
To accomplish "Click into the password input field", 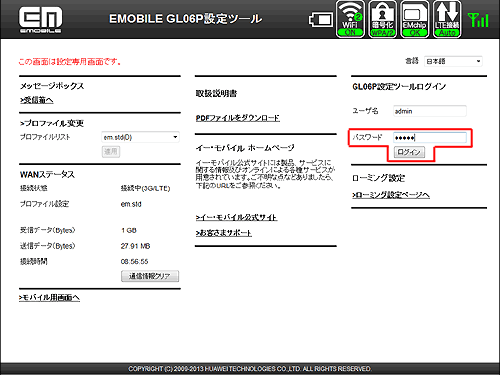I will [430, 137].
